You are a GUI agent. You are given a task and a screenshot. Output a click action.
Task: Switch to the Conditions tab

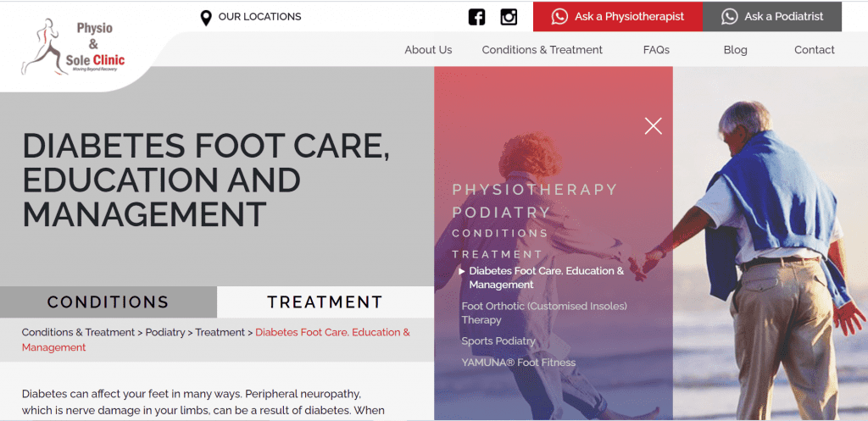tap(108, 302)
